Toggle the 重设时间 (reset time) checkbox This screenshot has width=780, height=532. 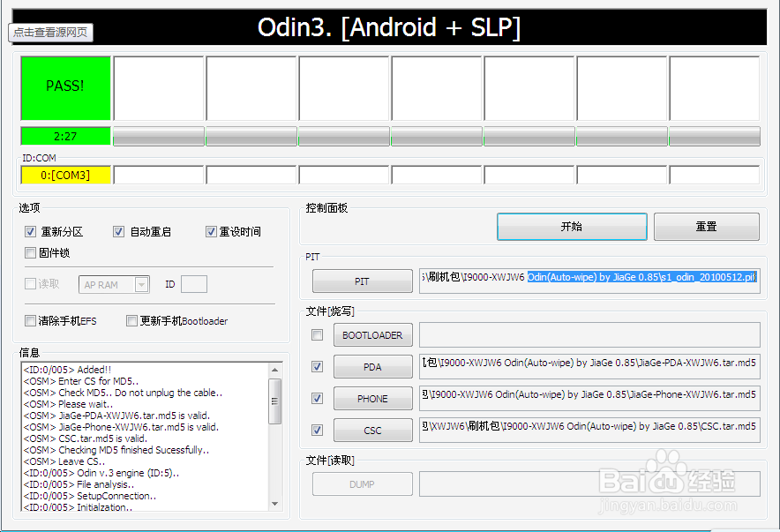[211, 232]
